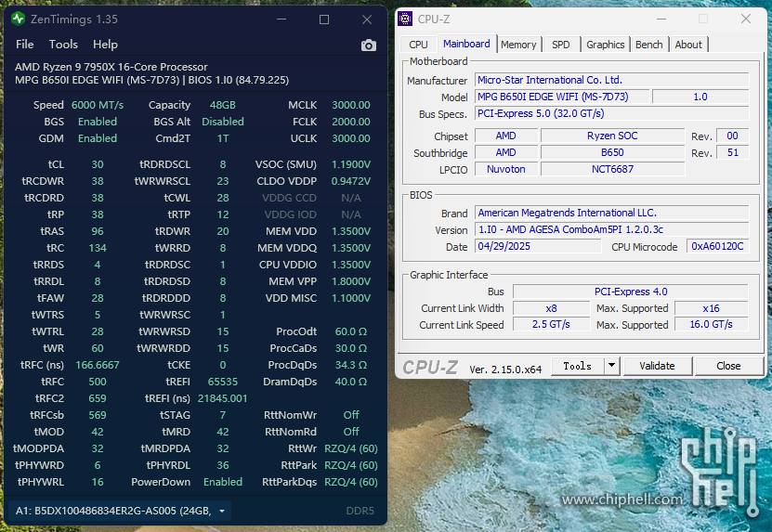Click the CLDO VDDP value 0.9472V
This screenshot has height=532, width=772.
(351, 181)
